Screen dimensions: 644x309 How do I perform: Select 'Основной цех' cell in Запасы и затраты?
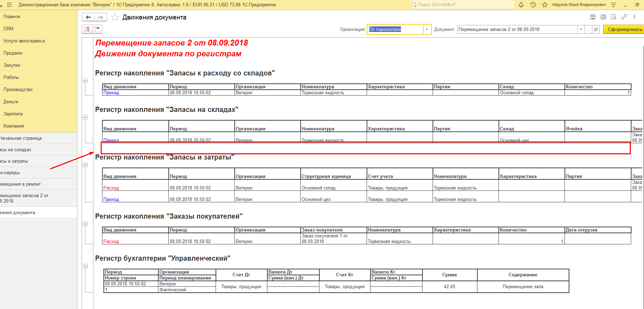(334, 197)
